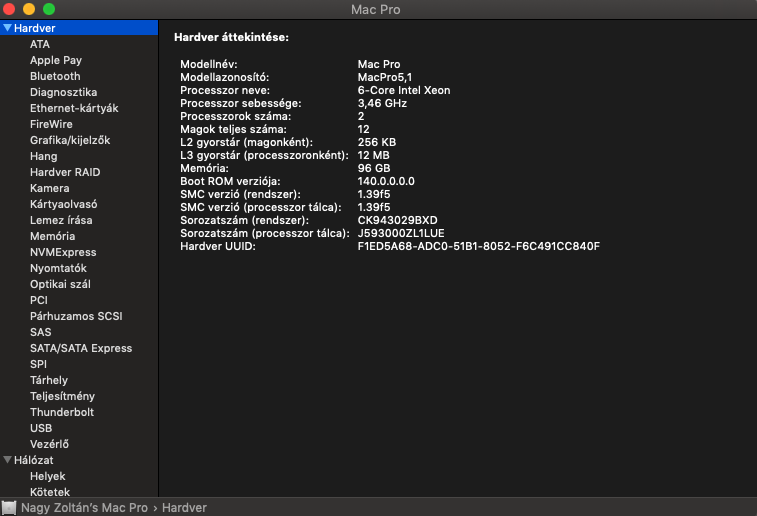Click the Modellnév label

[209, 64]
